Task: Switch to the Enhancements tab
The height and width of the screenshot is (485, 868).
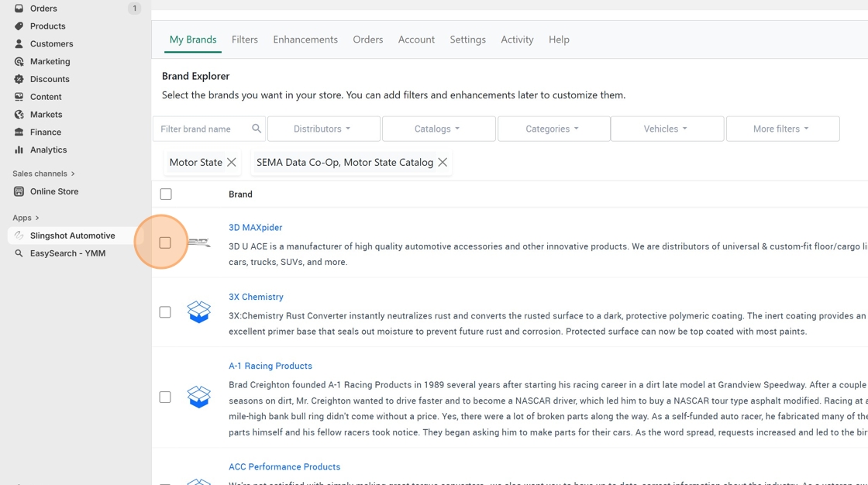Action: [x=305, y=40]
